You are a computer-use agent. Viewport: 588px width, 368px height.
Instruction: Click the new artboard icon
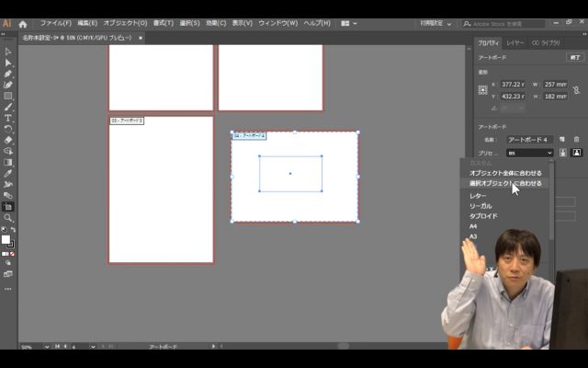tap(561, 139)
